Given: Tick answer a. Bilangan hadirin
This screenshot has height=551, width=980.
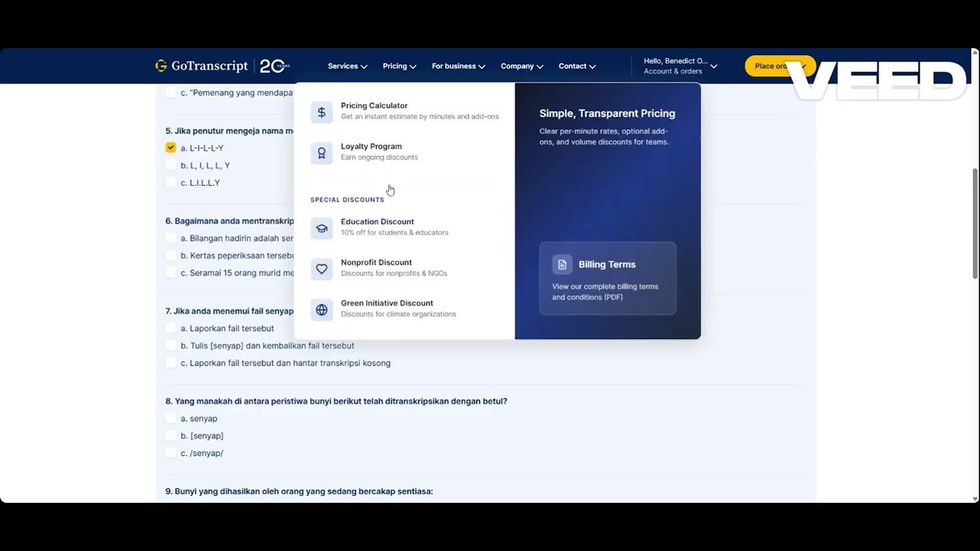Looking at the screenshot, I should tap(171, 238).
